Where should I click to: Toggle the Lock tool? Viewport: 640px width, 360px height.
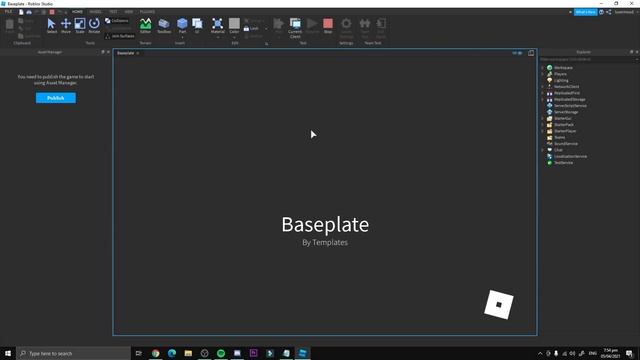coord(251,29)
